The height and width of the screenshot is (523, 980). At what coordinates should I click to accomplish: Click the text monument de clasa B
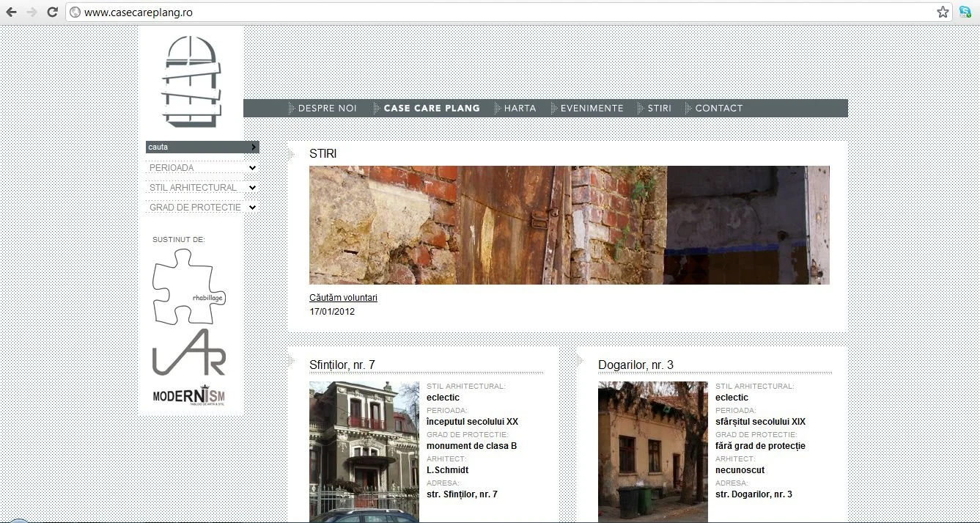pyautogui.click(x=471, y=446)
